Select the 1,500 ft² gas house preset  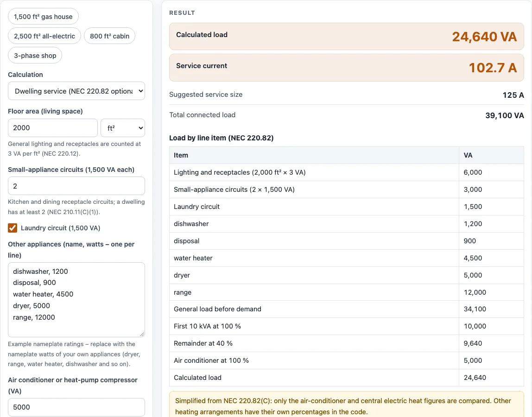(x=43, y=17)
